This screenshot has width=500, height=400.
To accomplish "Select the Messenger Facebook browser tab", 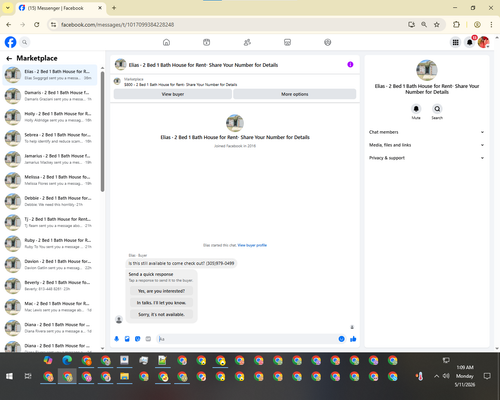I will point(60,8).
